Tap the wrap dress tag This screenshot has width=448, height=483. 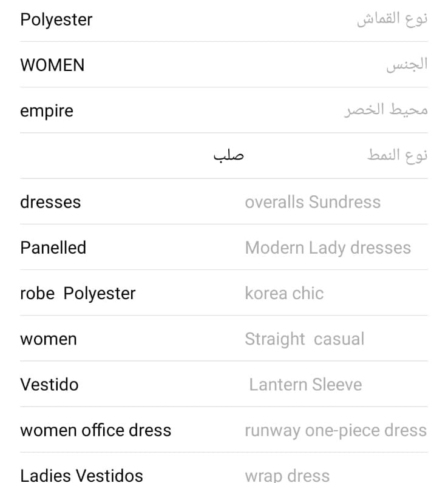coord(287,475)
